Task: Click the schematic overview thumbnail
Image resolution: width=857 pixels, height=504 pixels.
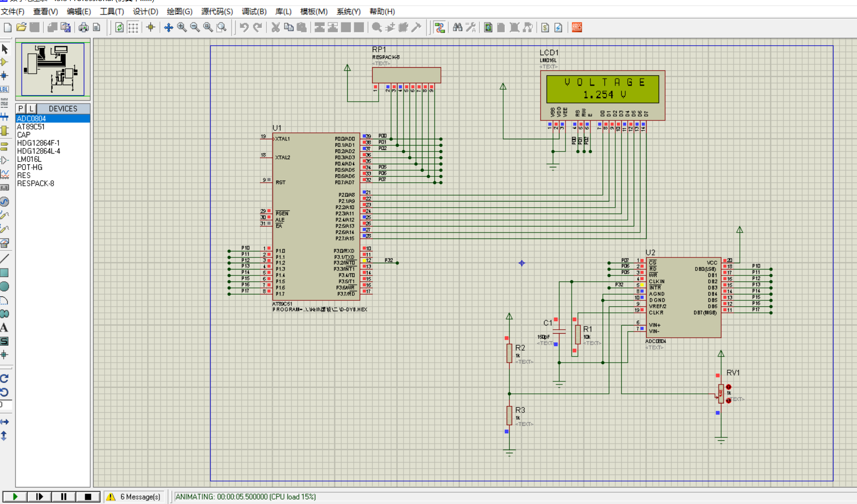Action: pyautogui.click(x=53, y=69)
